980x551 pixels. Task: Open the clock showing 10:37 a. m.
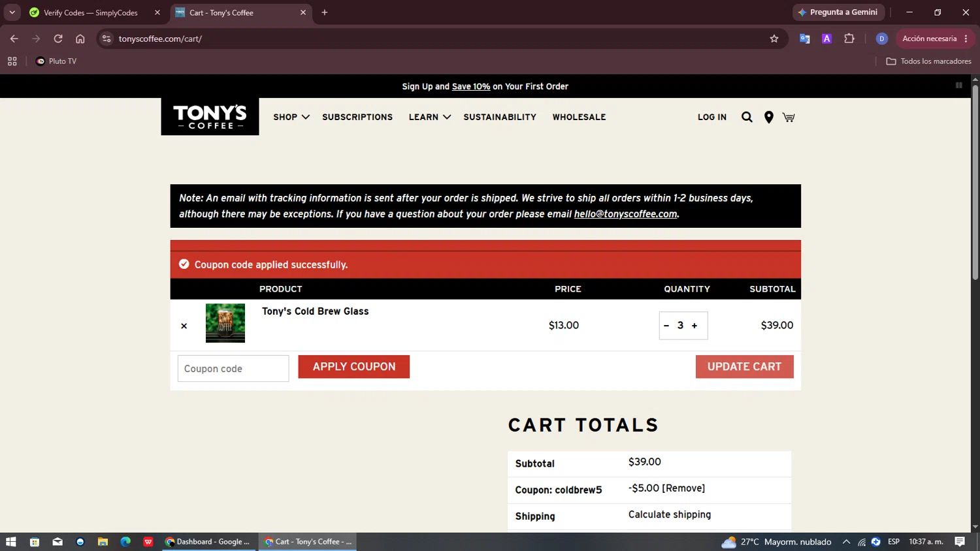(x=926, y=542)
